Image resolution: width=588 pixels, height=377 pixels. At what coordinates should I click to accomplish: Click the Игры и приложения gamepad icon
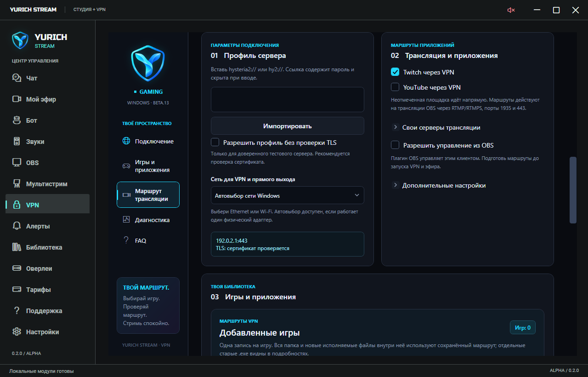pos(126,166)
